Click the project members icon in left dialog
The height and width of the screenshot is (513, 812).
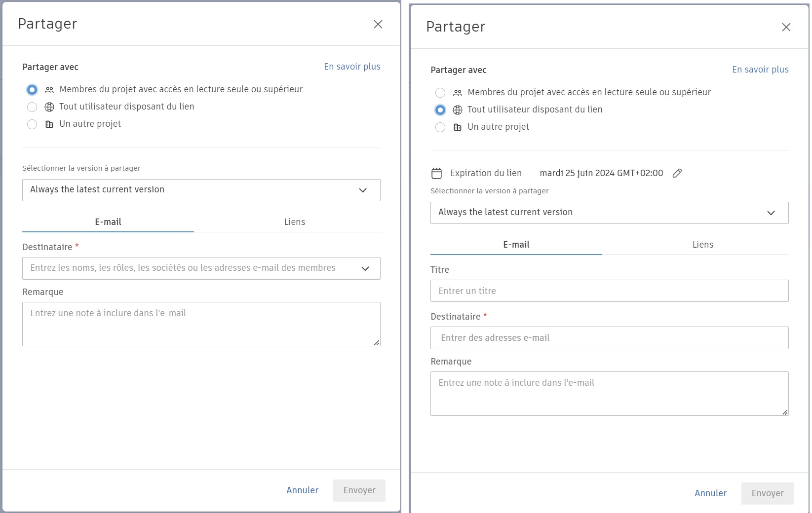click(x=49, y=89)
